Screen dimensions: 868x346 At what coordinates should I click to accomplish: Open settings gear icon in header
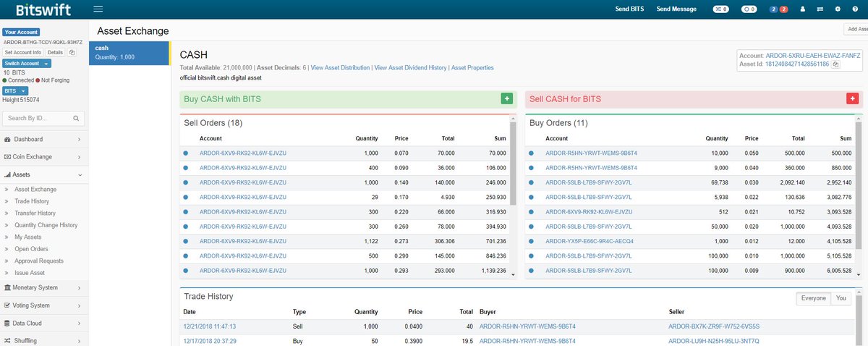838,9
